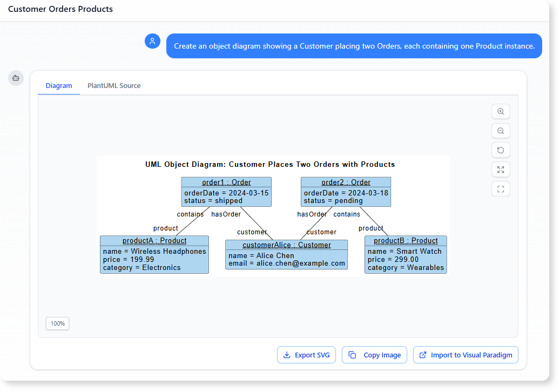The width and height of the screenshot is (560, 392).
Task: Select the Diagram tab
Action: pyautogui.click(x=58, y=85)
